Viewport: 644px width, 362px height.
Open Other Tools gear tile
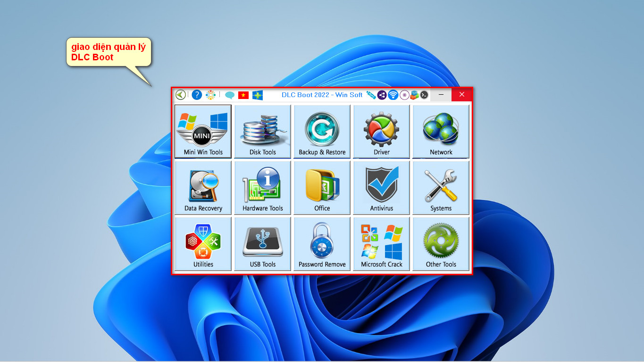pos(441,244)
